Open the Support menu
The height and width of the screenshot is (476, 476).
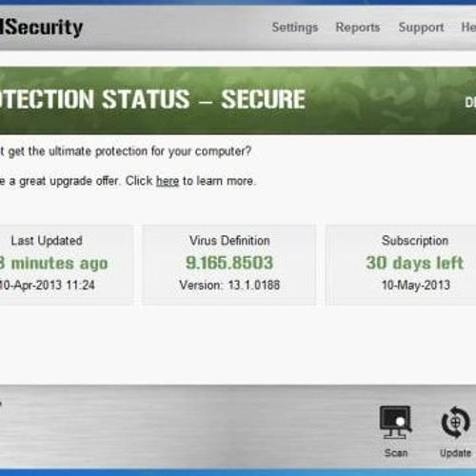[421, 28]
